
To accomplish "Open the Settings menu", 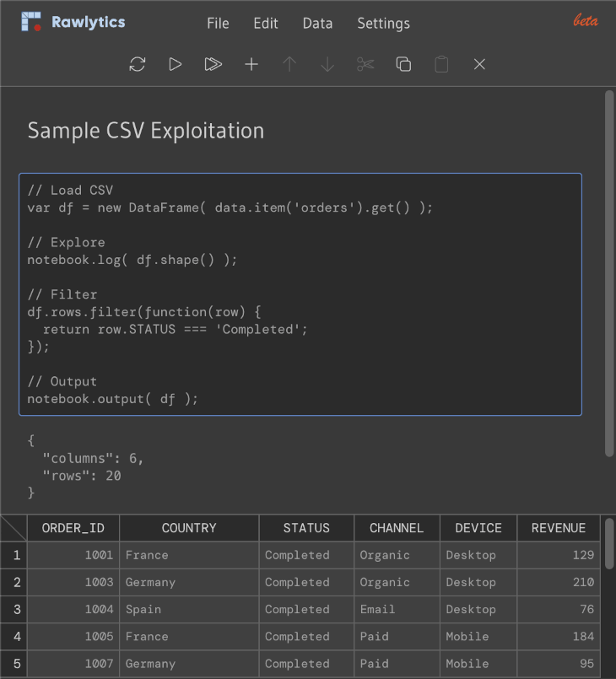I will 383,24.
